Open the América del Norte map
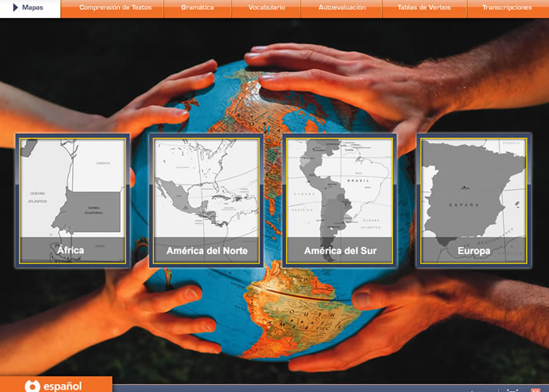The height and width of the screenshot is (392, 549). click(x=206, y=201)
